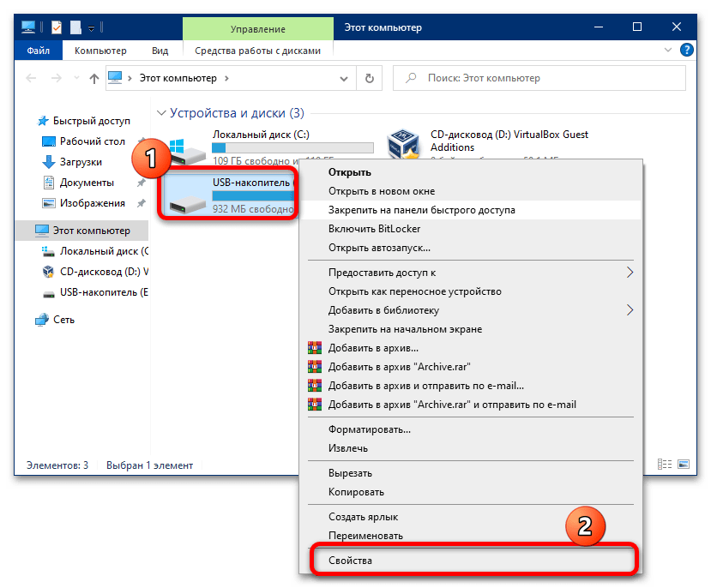Choose 'Форматировать...' from the context menu
711x588 pixels.
pos(369,429)
